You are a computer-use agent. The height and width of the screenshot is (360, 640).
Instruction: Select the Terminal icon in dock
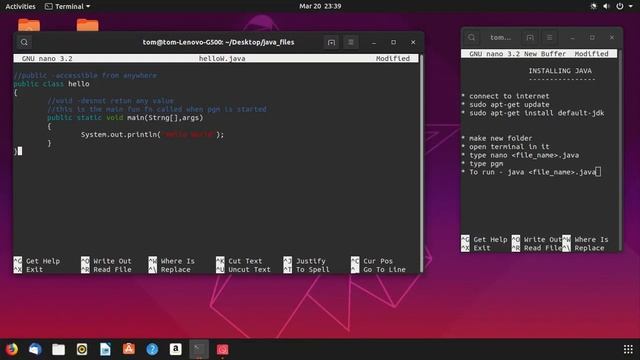(x=199, y=349)
